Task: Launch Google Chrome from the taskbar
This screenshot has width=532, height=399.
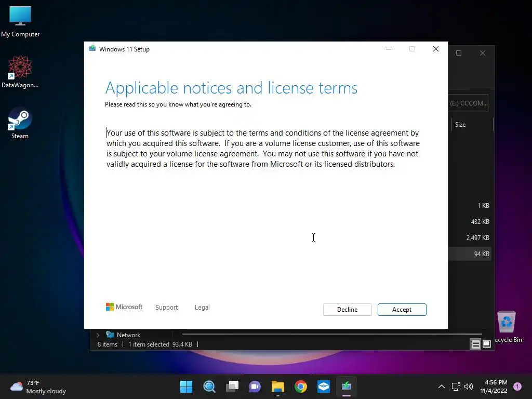Action: pos(301,387)
